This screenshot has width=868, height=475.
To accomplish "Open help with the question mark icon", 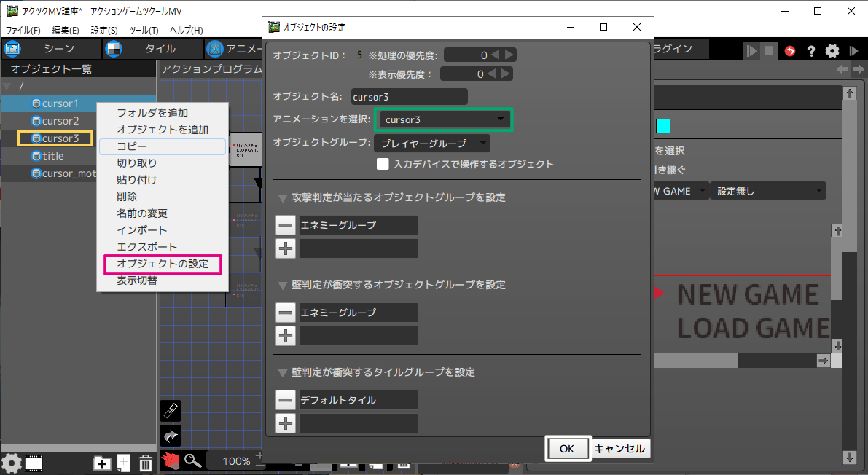I will 810,51.
